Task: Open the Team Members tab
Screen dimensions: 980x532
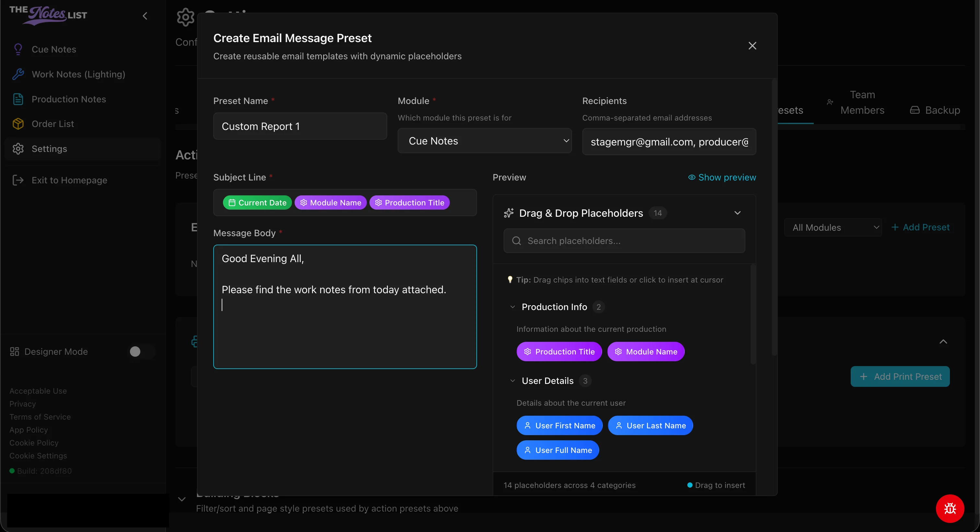Action: click(x=856, y=102)
